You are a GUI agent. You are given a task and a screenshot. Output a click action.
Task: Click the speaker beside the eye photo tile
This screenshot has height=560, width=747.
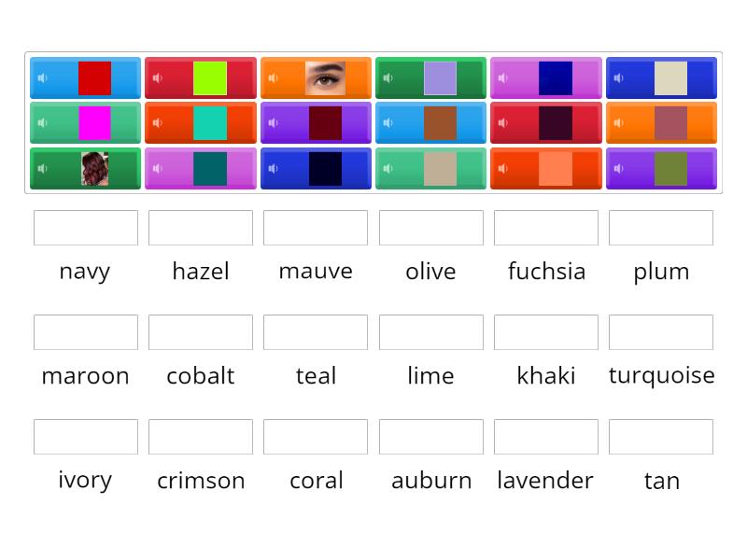coord(272,78)
